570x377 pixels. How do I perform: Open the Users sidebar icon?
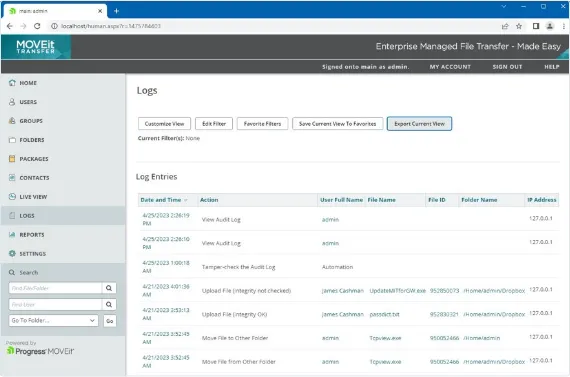tap(12, 102)
